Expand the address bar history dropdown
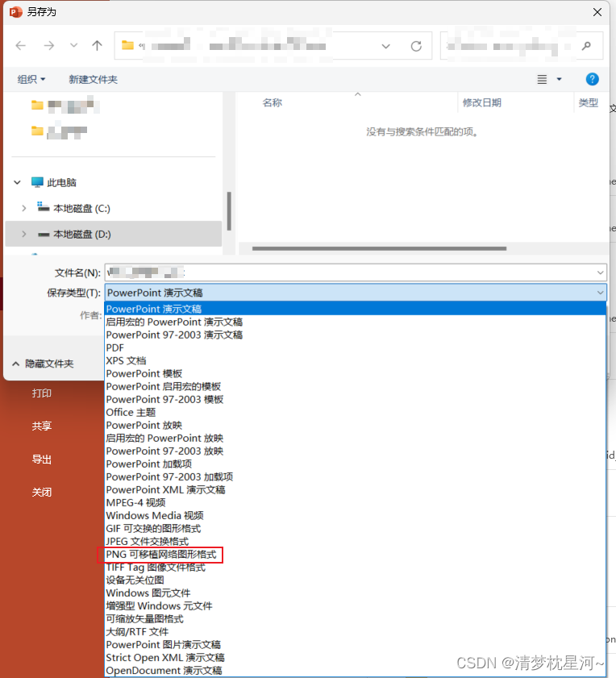616x678 pixels. [386, 46]
